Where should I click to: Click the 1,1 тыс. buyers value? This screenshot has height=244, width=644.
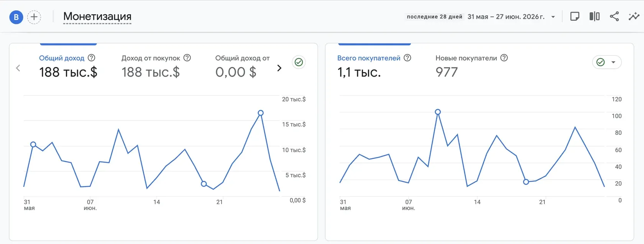359,72
